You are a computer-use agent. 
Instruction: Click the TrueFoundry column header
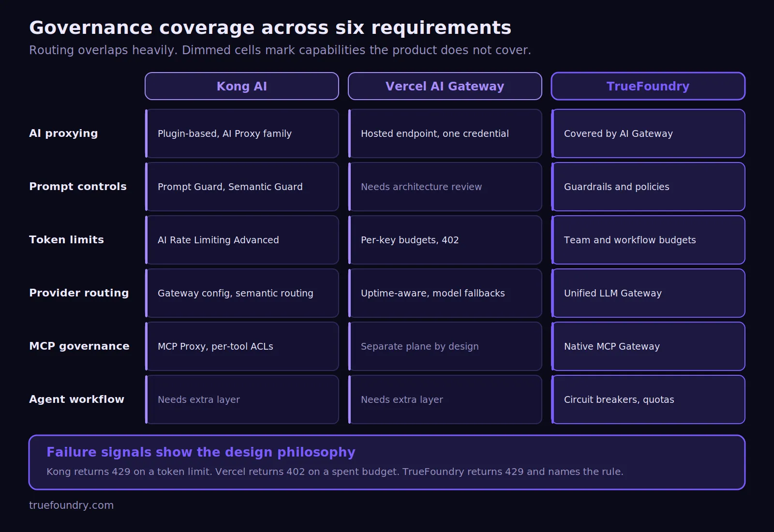tap(648, 86)
